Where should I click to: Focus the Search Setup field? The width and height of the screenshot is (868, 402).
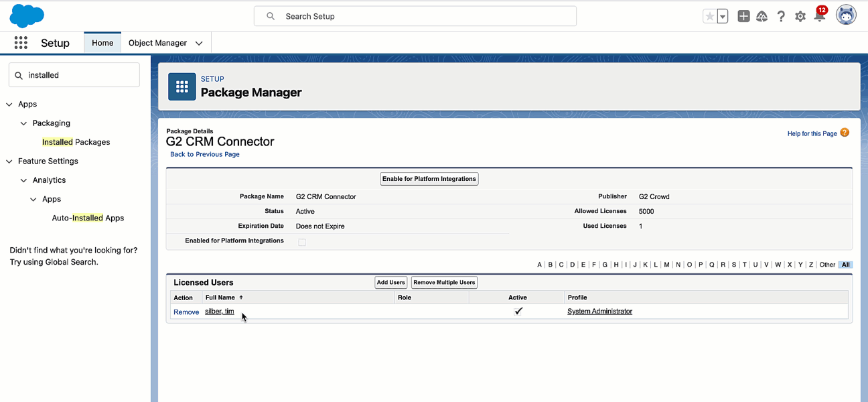click(415, 16)
